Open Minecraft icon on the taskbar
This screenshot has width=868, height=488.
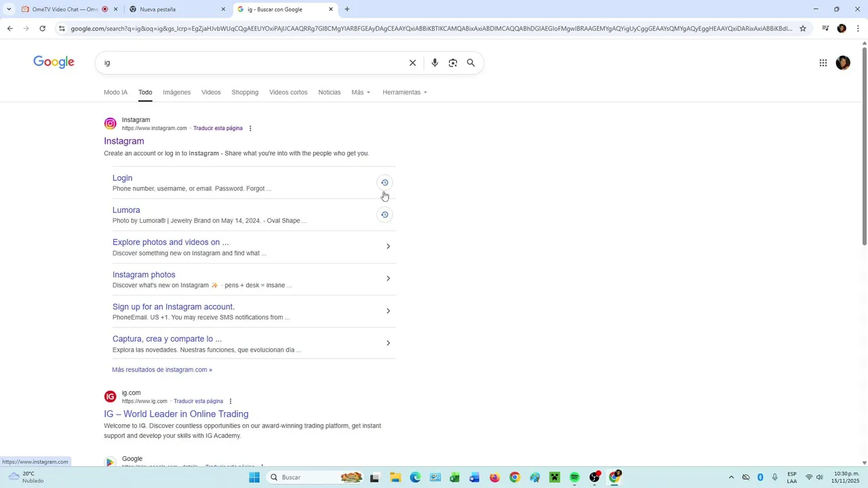click(x=555, y=477)
